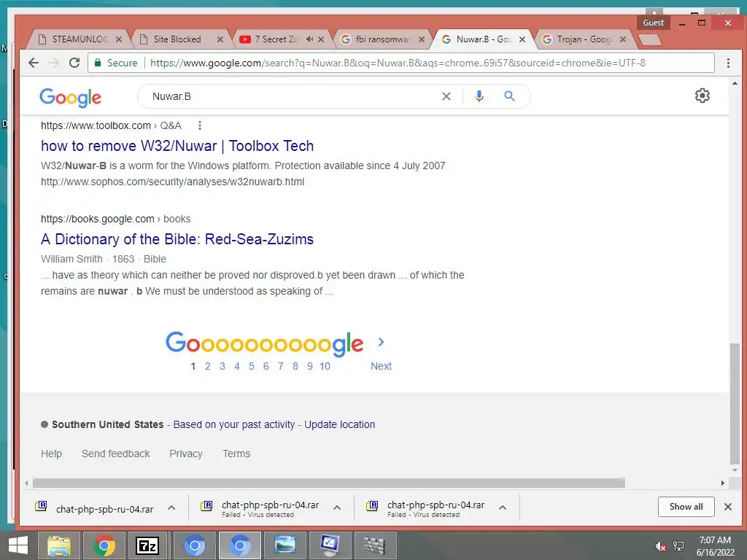Open 7-Zip from the taskbar

pos(147,545)
